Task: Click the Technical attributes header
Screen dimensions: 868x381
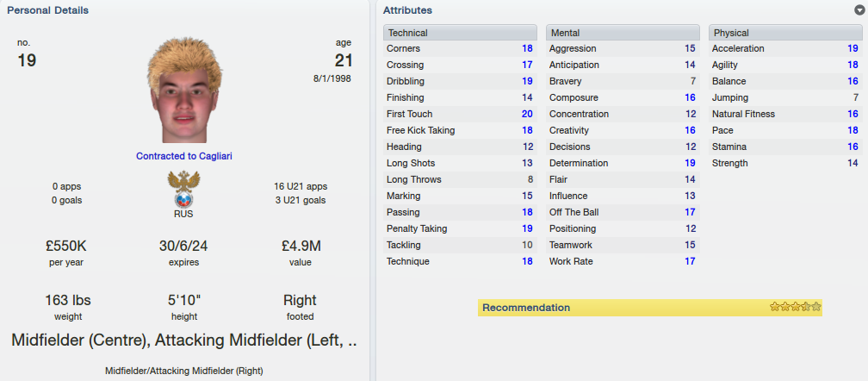Action: point(460,33)
